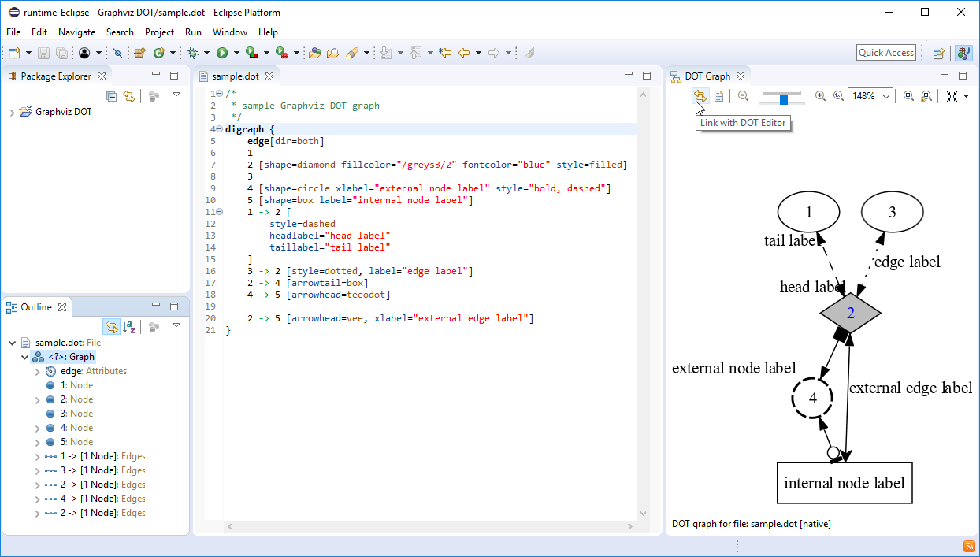This screenshot has width=980, height=557.
Task: Click the Debug bug icon in toolbar
Action: click(x=191, y=53)
